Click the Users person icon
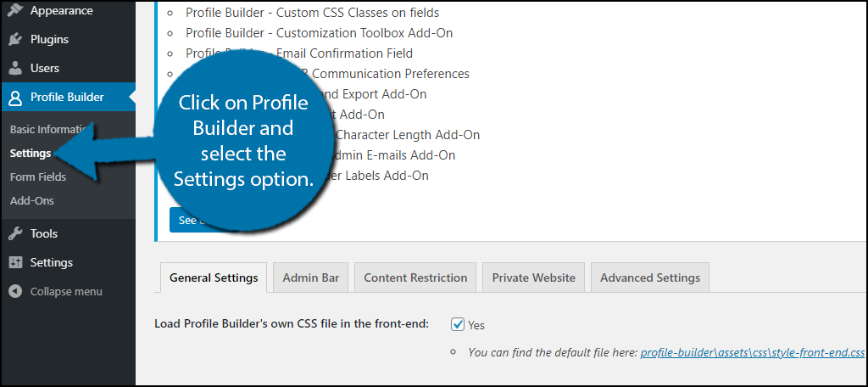The width and height of the screenshot is (868, 387). [15, 68]
